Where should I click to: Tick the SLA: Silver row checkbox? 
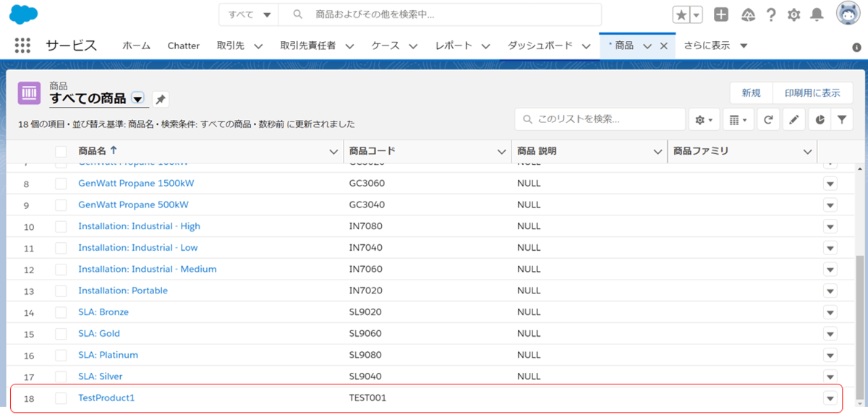tap(61, 377)
